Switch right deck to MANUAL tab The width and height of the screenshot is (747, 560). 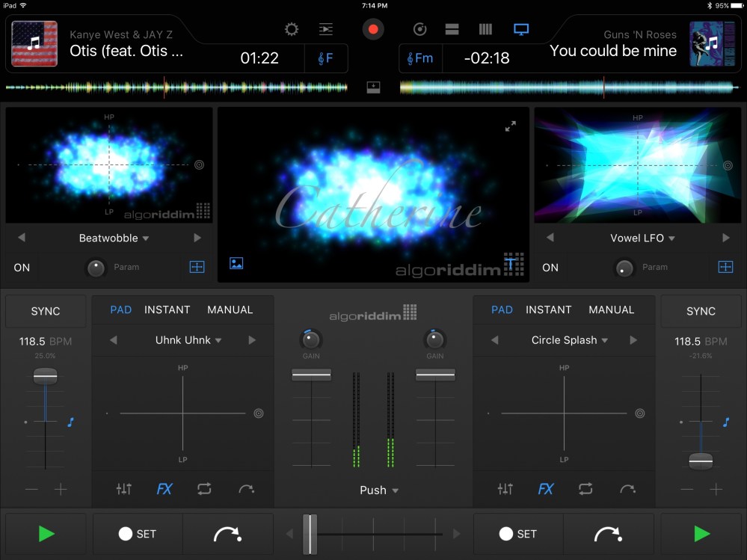point(611,310)
